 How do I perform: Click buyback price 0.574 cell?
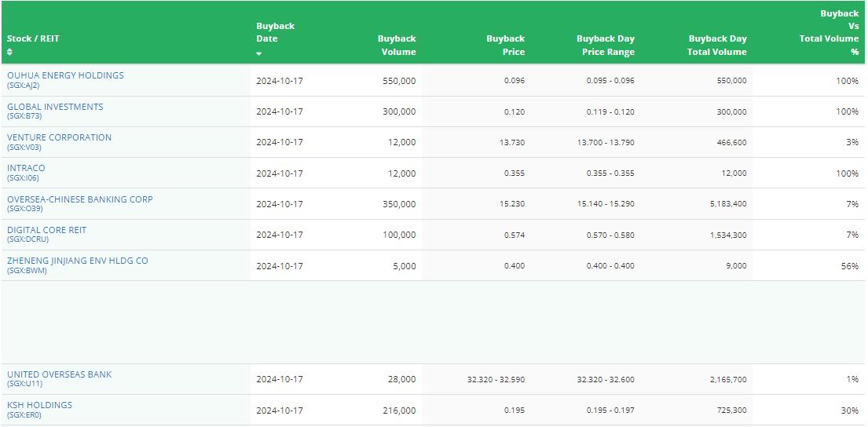pyautogui.click(x=515, y=235)
